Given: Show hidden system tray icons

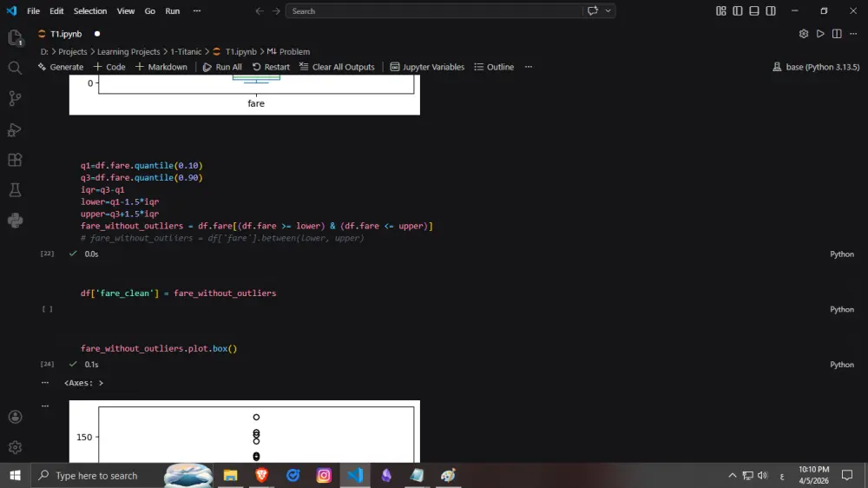Looking at the screenshot, I should pyautogui.click(x=733, y=475).
